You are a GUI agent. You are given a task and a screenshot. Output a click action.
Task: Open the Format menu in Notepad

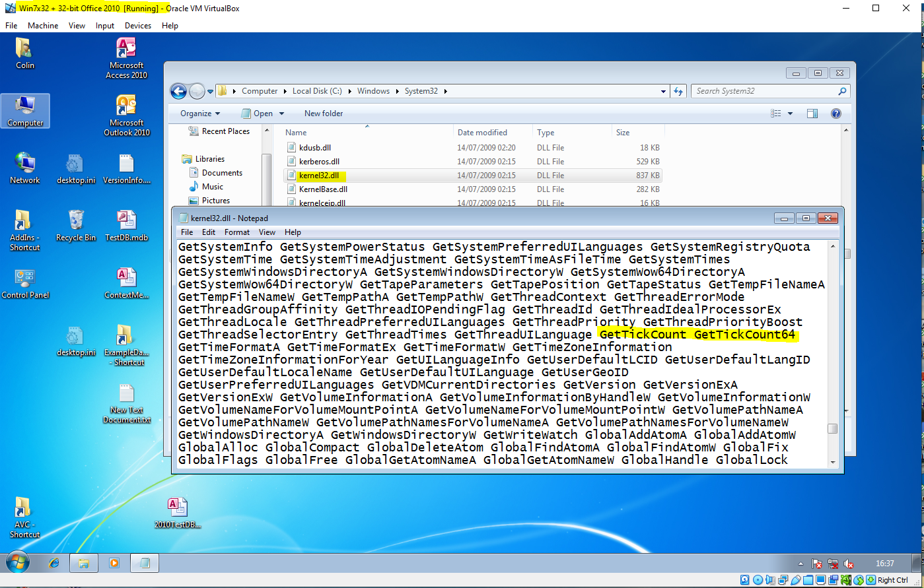pos(237,232)
